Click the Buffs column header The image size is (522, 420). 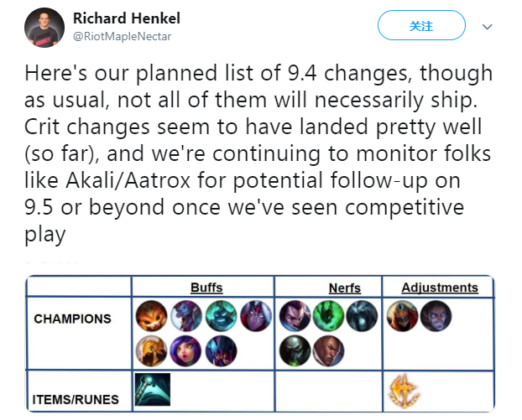pyautogui.click(x=206, y=288)
